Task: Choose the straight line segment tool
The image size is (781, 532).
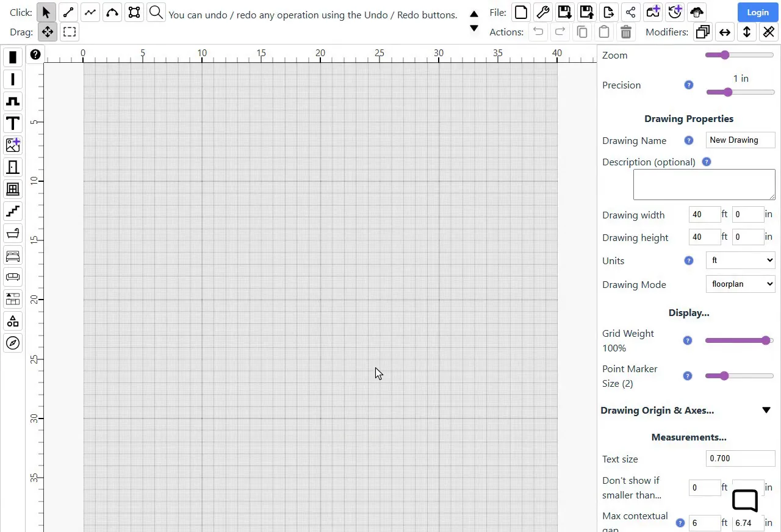Action: point(68,12)
